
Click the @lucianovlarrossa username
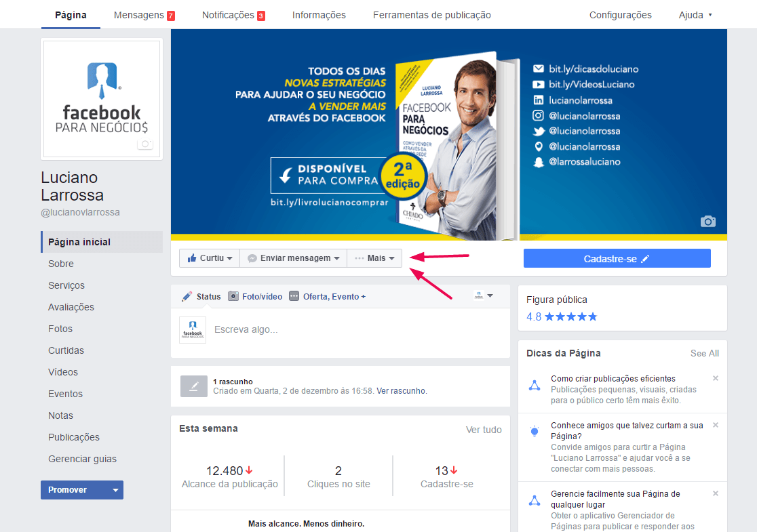[81, 212]
